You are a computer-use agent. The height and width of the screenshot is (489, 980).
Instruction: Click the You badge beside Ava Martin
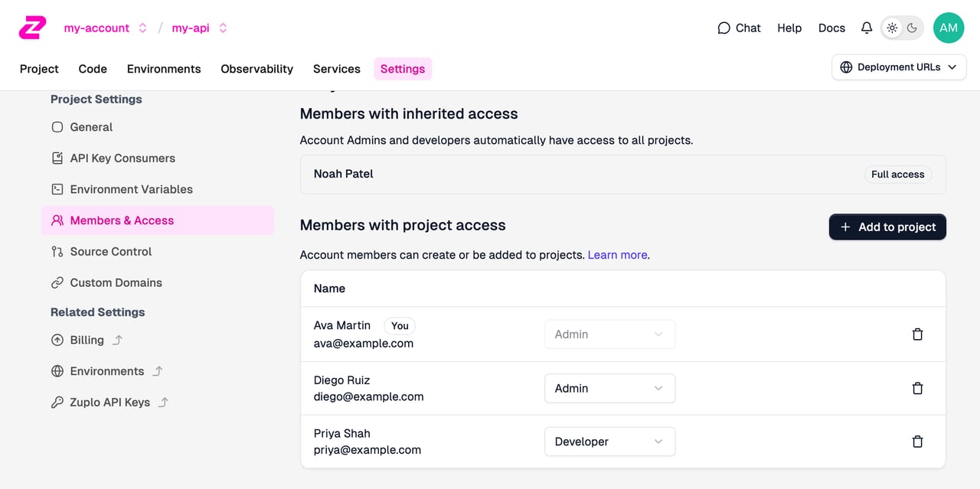[400, 325]
